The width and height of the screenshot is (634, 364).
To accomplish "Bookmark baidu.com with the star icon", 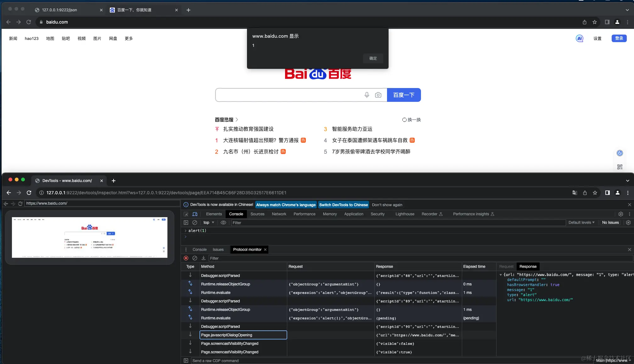I will (x=594, y=22).
